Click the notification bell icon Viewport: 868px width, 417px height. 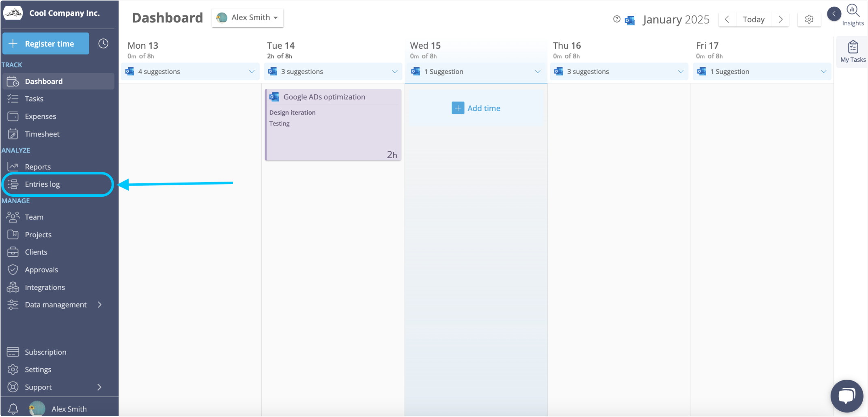pyautogui.click(x=13, y=408)
